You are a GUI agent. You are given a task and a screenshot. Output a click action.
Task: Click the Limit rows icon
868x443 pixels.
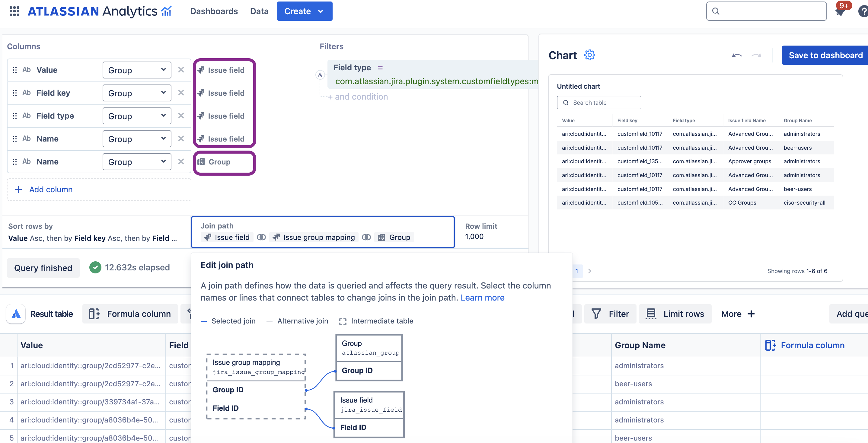[x=650, y=314]
